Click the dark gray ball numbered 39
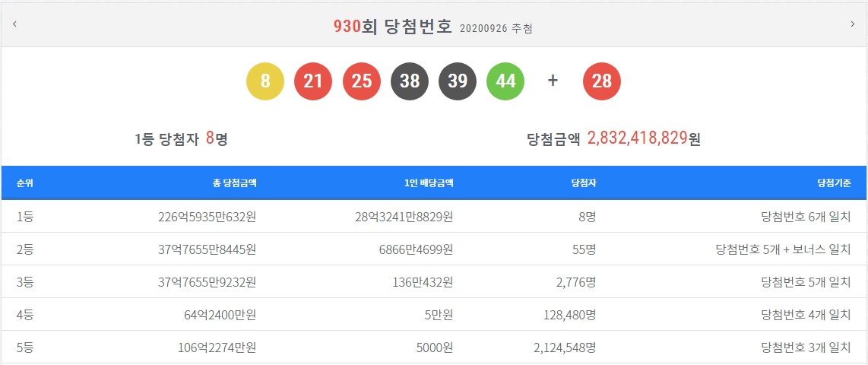The image size is (868, 365). point(458,81)
